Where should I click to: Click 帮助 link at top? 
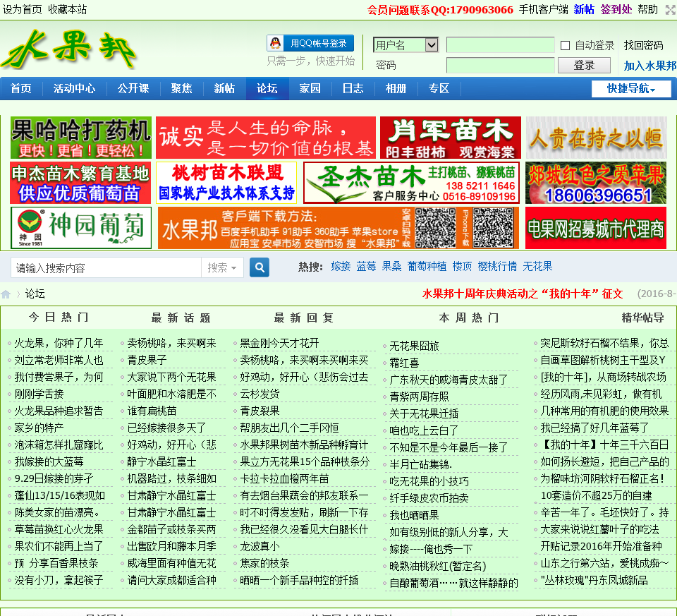click(x=647, y=9)
